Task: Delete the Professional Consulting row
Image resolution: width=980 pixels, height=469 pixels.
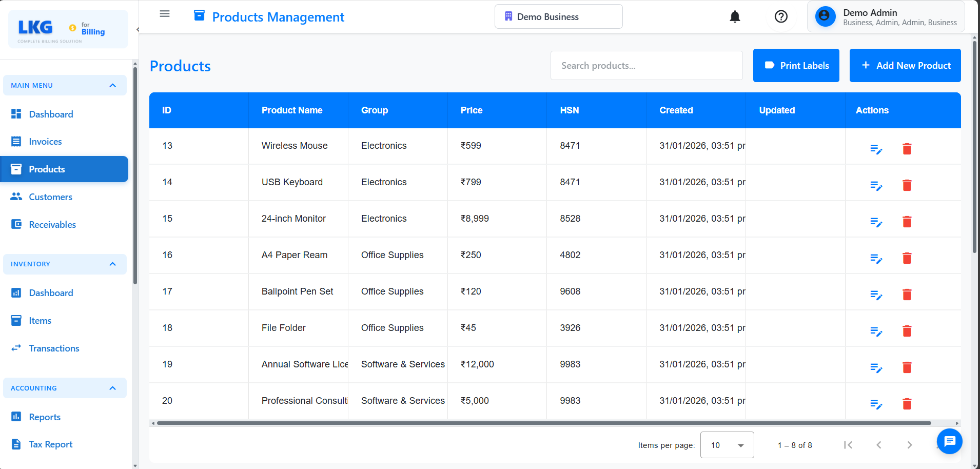Action: click(907, 404)
